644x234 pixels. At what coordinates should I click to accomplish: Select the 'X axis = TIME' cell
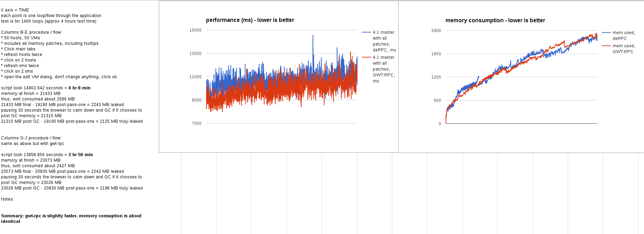pyautogui.click(x=15, y=10)
